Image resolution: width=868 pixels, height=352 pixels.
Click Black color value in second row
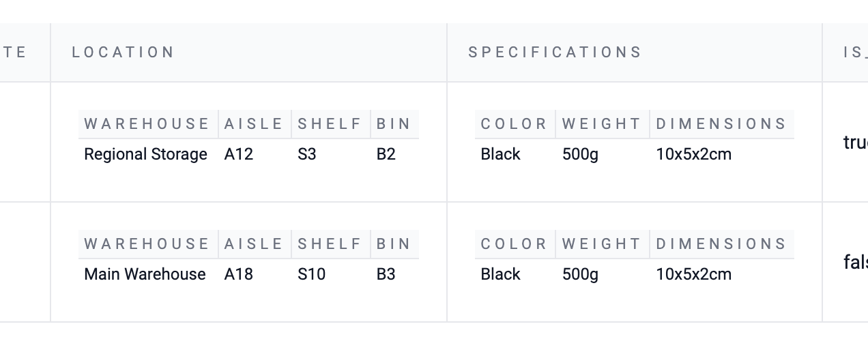pos(500,274)
